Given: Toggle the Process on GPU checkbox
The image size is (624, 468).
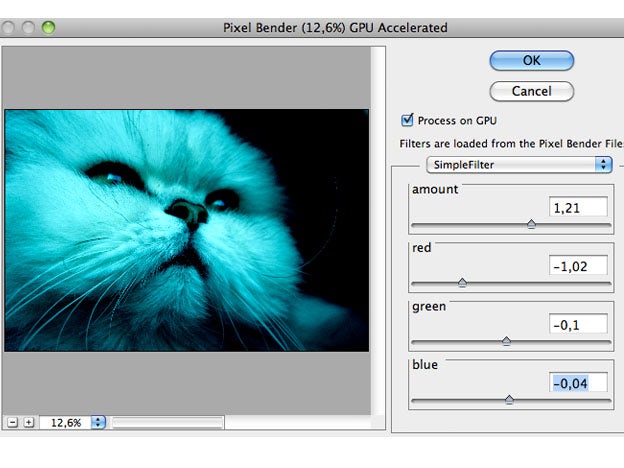Looking at the screenshot, I should (x=407, y=120).
